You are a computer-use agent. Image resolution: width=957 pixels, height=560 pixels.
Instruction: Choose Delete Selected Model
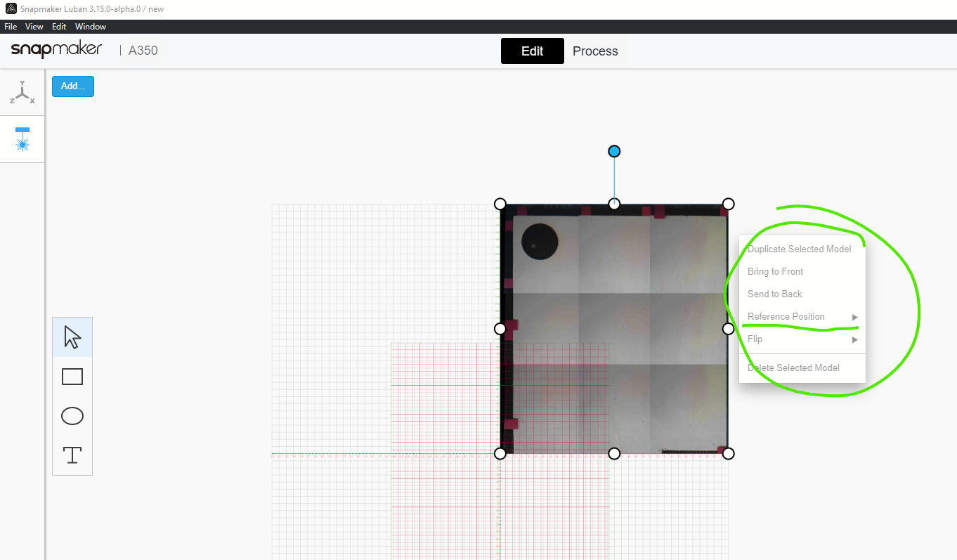point(793,367)
